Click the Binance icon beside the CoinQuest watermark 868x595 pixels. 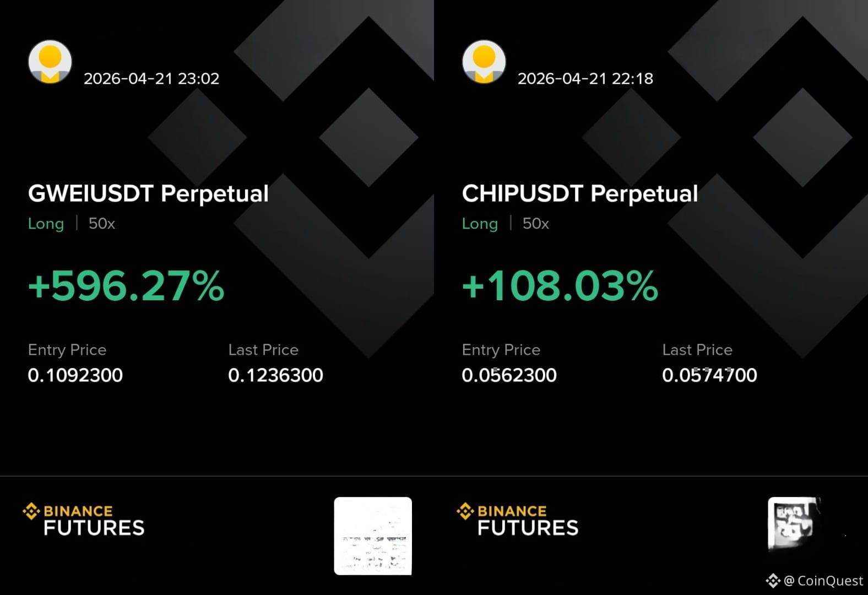click(x=773, y=581)
